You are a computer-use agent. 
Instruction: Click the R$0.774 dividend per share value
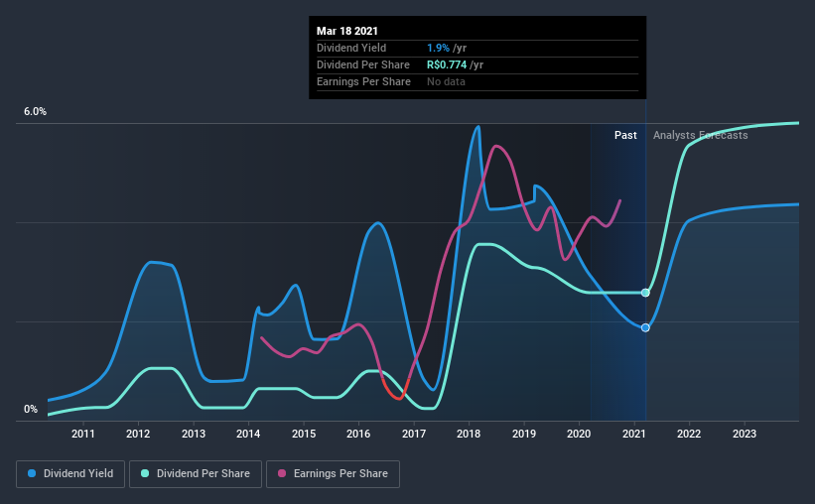pos(447,64)
